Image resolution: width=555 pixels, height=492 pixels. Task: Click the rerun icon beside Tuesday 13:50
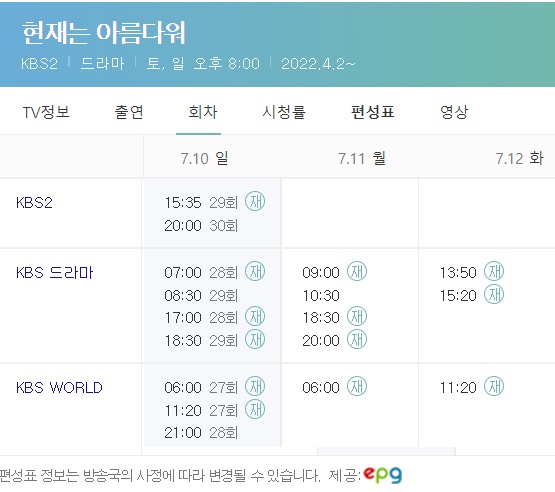(x=494, y=271)
